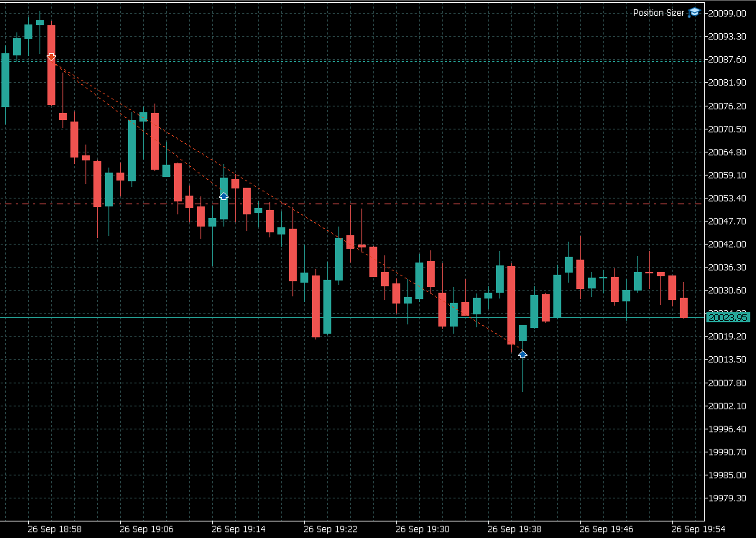Select the red sell arrow trade marker
This screenshot has height=538, width=756.
[51, 57]
